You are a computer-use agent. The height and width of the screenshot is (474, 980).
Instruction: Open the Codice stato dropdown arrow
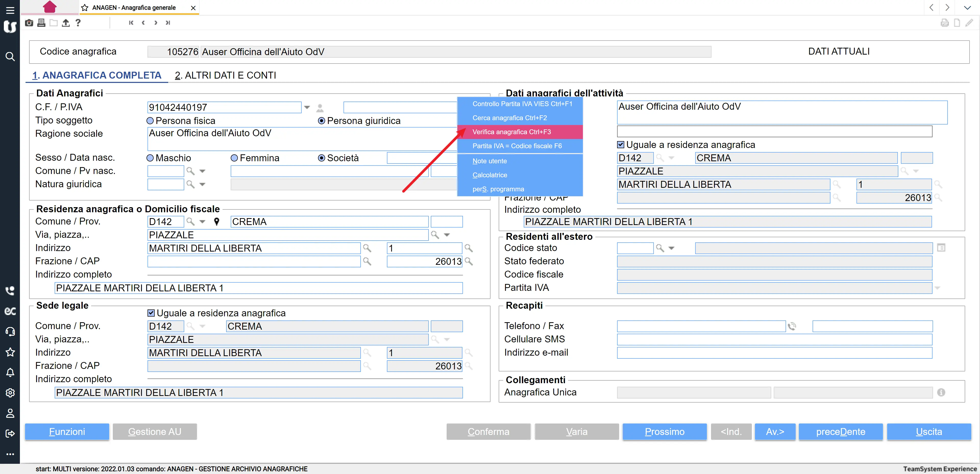671,248
